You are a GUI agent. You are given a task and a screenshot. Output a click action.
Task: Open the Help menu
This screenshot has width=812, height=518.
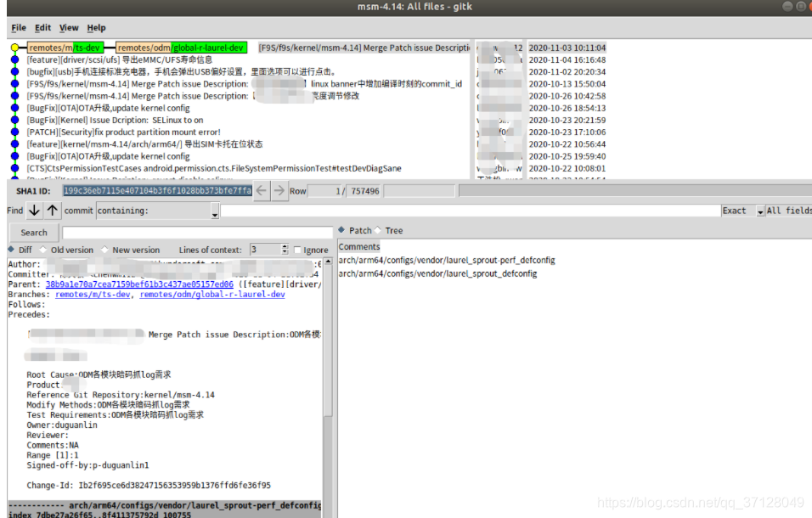click(96, 28)
